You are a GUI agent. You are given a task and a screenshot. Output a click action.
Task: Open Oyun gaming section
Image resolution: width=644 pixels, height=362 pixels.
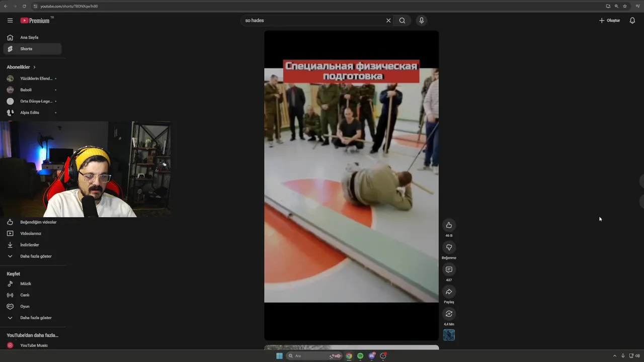[x=32, y=306]
